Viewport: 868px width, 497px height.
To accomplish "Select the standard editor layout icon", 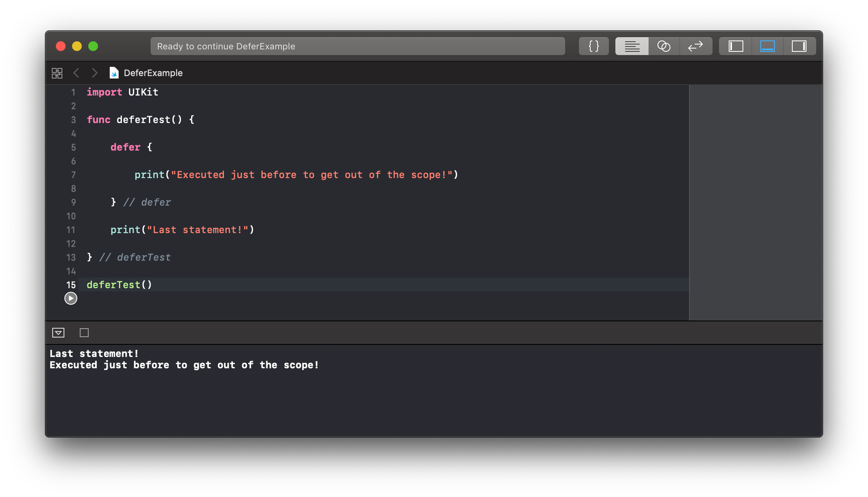I will (x=632, y=46).
